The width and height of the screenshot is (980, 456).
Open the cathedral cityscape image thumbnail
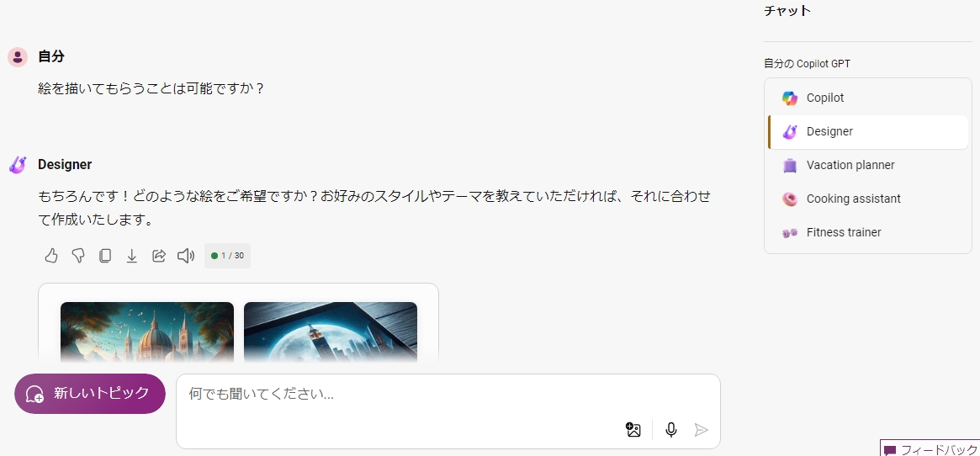pyautogui.click(x=147, y=332)
